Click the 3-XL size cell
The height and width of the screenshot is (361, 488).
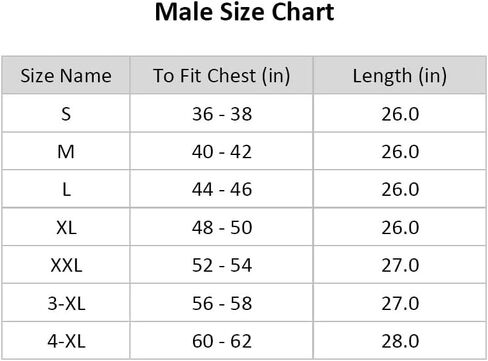point(66,303)
